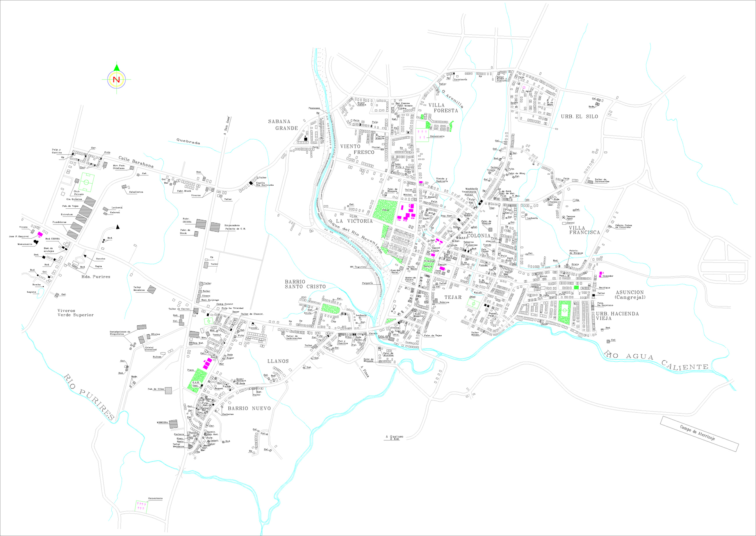Click the Hda. Purires label

point(96,276)
